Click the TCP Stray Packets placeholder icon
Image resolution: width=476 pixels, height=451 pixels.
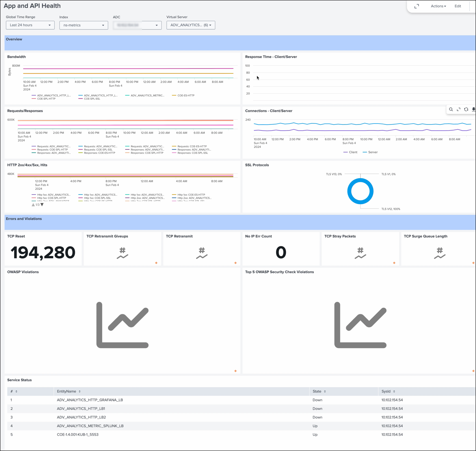[x=360, y=253]
